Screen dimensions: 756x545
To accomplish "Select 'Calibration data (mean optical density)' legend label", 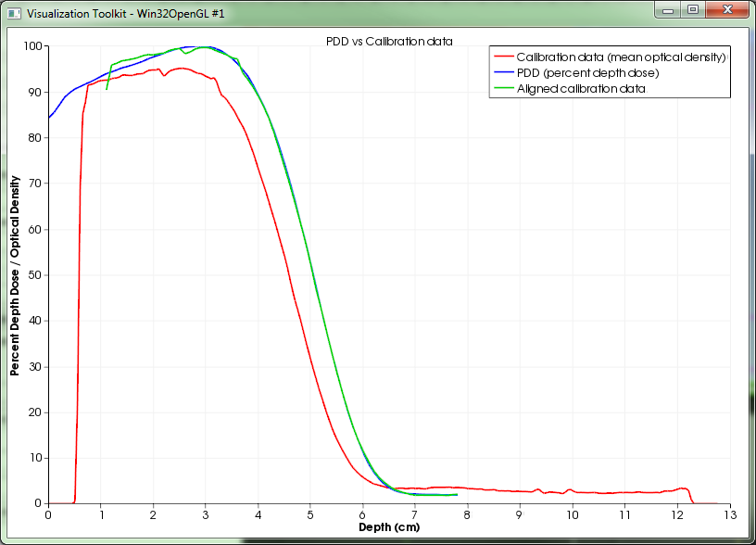I will click(621, 57).
